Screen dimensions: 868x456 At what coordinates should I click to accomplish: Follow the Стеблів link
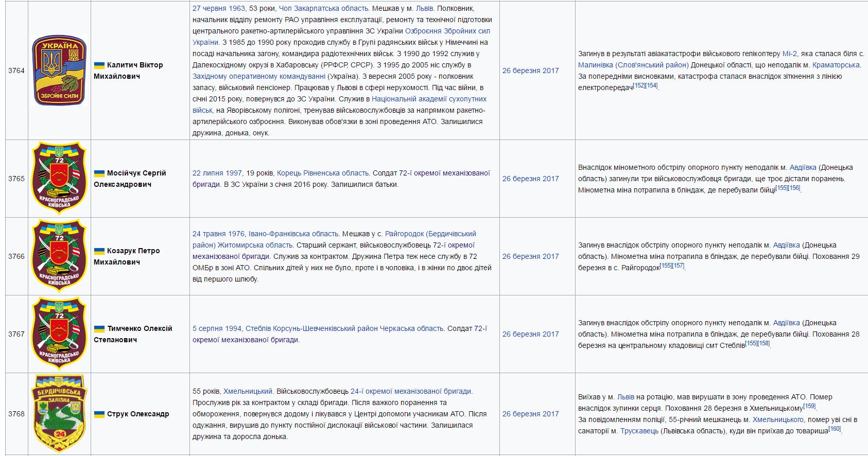click(x=258, y=328)
